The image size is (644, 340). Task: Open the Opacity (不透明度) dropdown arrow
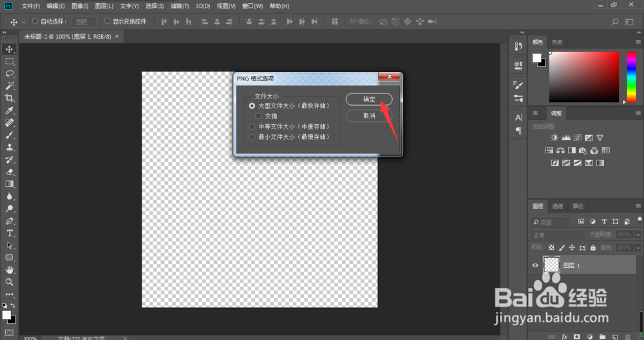(x=638, y=234)
